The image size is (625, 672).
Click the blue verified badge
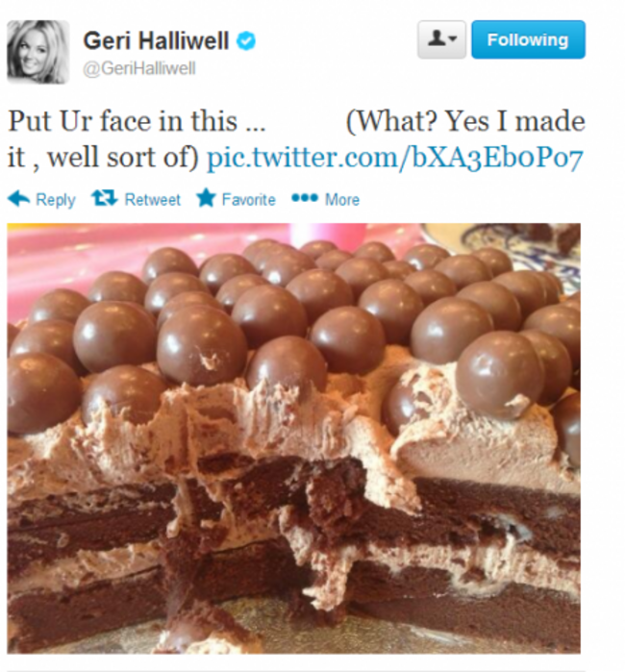coord(246,41)
